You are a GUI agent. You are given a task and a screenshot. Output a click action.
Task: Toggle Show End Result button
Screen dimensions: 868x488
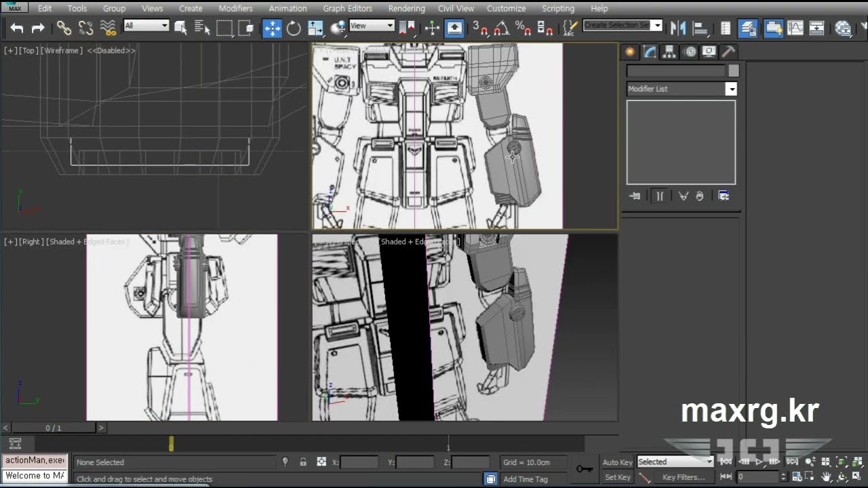(x=660, y=196)
